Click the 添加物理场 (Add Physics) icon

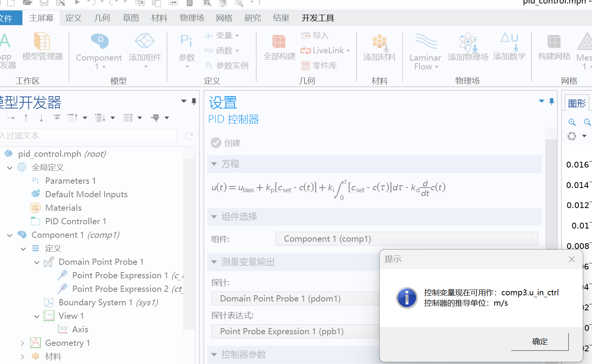coord(467,44)
